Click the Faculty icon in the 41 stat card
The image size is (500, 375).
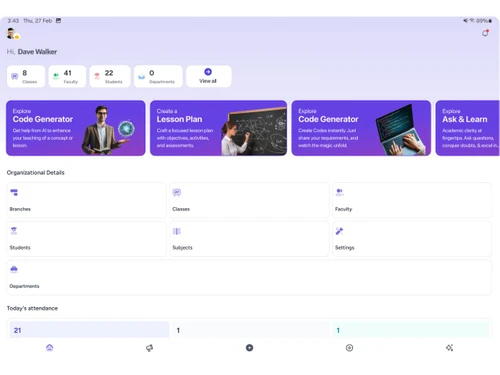(56, 76)
